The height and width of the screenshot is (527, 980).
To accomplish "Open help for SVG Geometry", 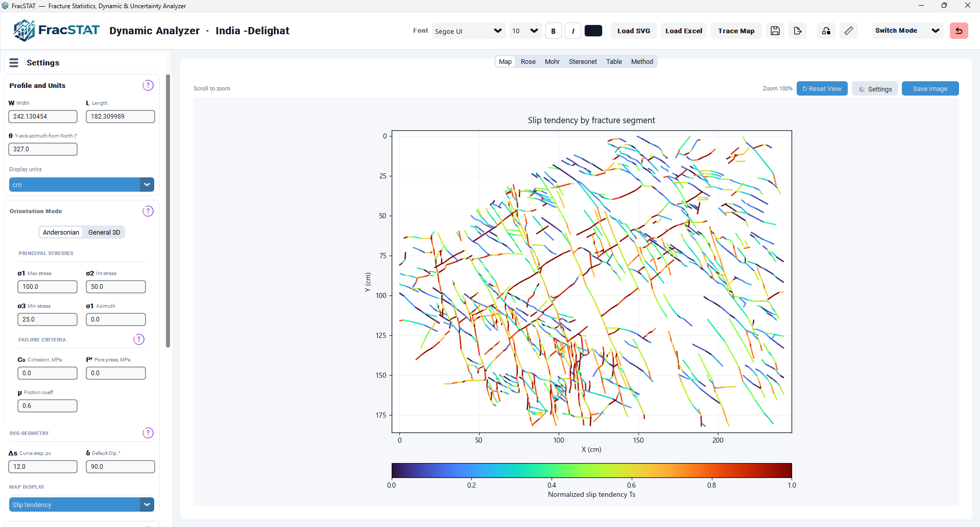I will [148, 433].
